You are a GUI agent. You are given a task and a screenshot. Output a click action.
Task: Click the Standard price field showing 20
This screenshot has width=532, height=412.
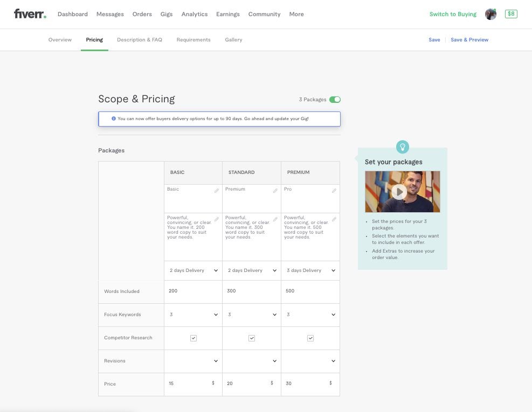tap(252, 384)
